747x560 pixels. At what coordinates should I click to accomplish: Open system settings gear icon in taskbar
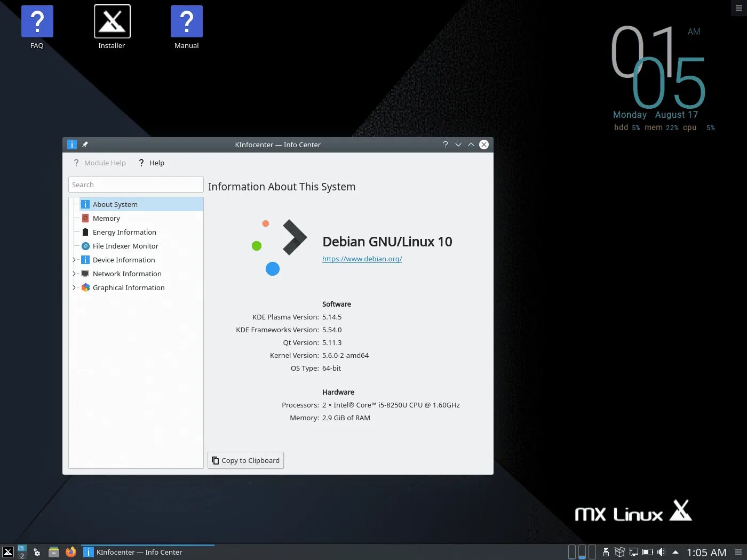37,552
